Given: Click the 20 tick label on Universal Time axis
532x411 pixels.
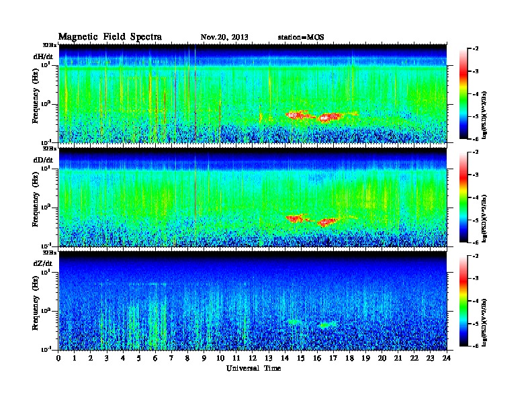Looking at the screenshot, I should click(x=382, y=359).
